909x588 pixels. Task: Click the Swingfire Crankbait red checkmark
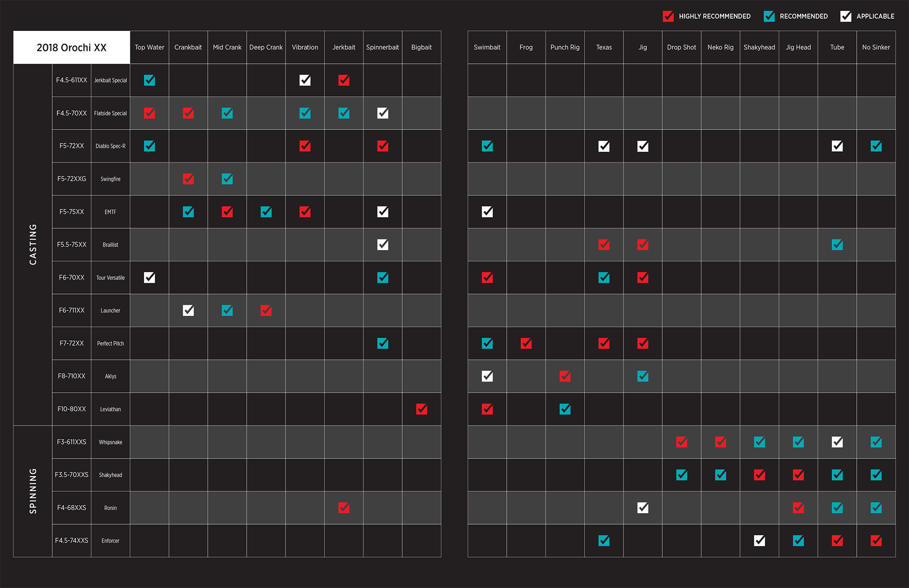pos(188,179)
